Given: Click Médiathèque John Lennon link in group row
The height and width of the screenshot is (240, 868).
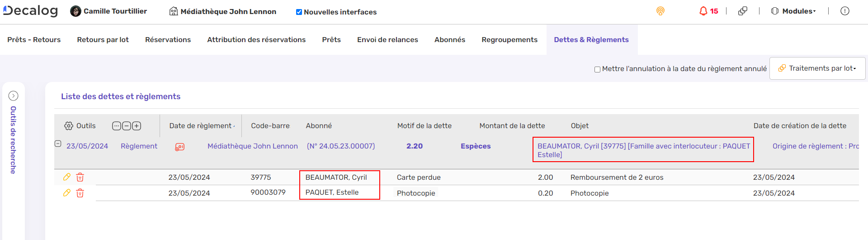Looking at the screenshot, I should click(253, 146).
